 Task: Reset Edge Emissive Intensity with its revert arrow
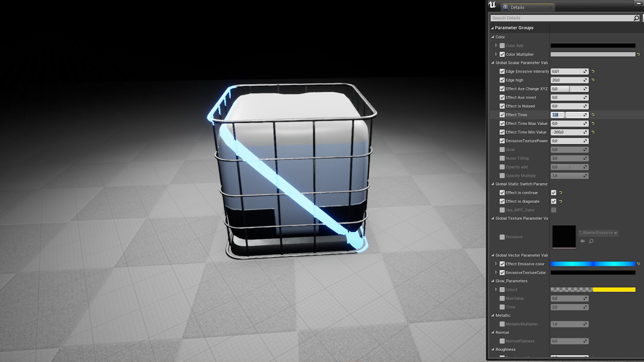tap(593, 71)
